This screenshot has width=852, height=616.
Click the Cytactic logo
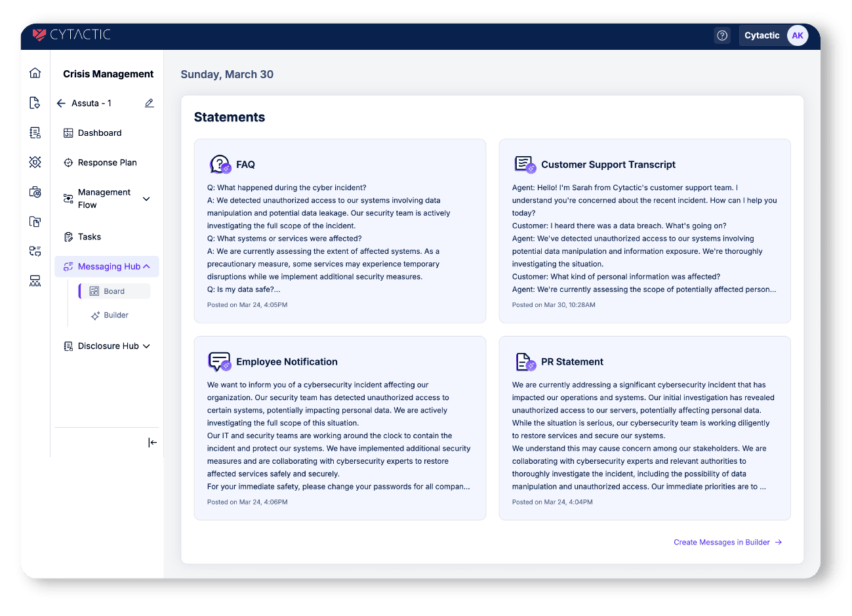[71, 35]
